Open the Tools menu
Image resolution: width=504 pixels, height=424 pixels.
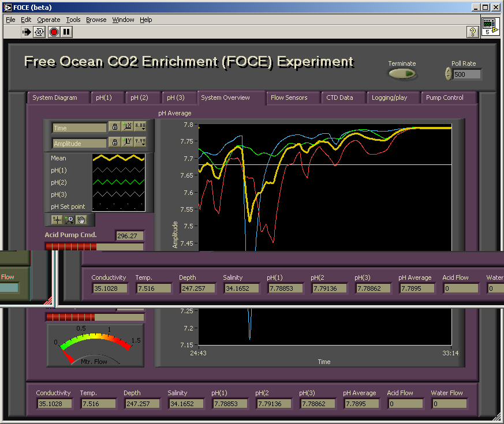73,20
